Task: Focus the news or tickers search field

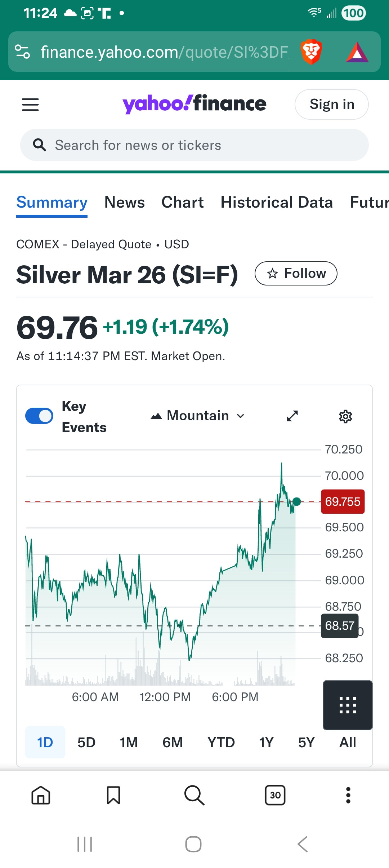Action: tap(194, 145)
